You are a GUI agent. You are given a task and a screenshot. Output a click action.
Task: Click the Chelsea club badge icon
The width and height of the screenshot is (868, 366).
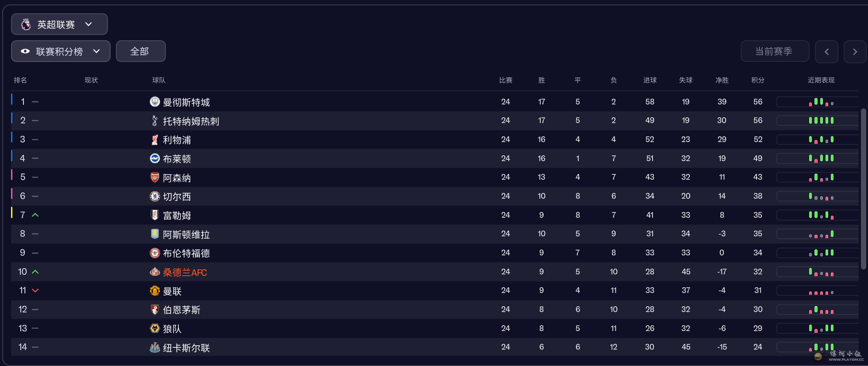click(154, 196)
